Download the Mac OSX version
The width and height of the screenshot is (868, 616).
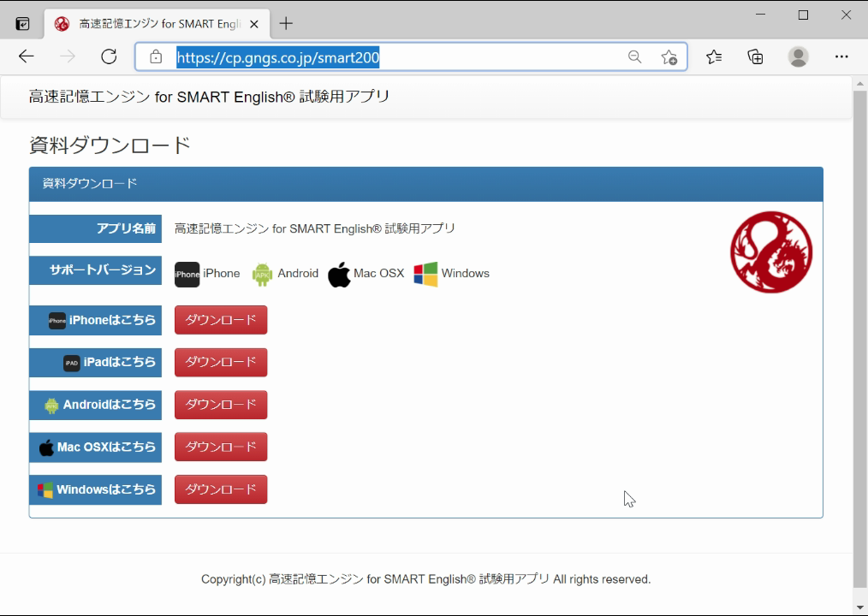point(221,447)
